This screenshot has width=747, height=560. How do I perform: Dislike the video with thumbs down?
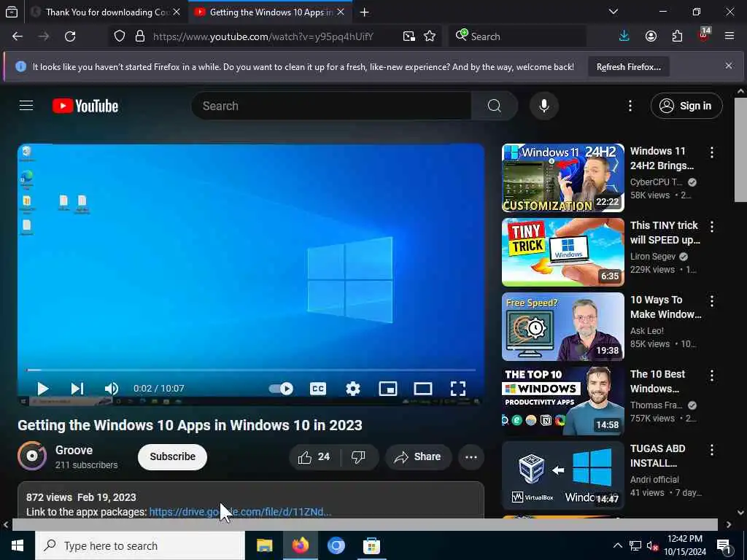(358, 457)
